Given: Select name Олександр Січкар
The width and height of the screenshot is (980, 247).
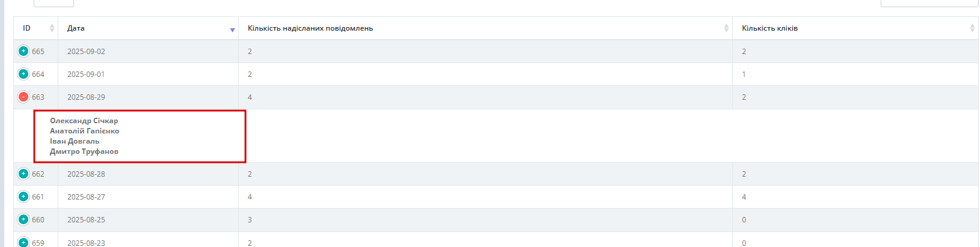Looking at the screenshot, I should tap(84, 121).
